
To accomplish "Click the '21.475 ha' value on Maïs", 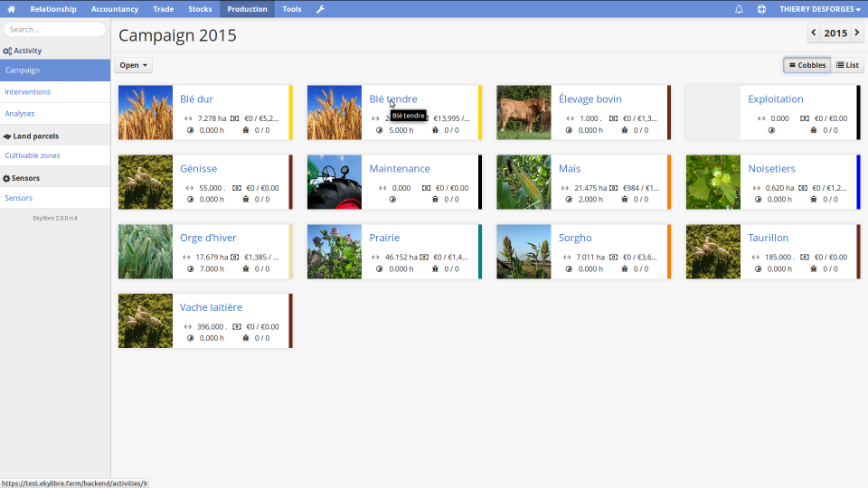I will point(590,188).
